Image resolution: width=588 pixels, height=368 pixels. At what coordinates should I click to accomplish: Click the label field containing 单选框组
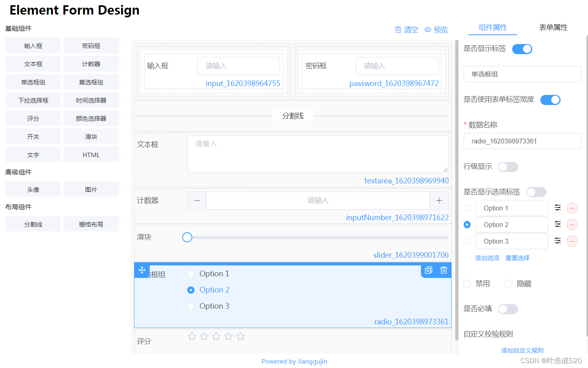click(522, 74)
